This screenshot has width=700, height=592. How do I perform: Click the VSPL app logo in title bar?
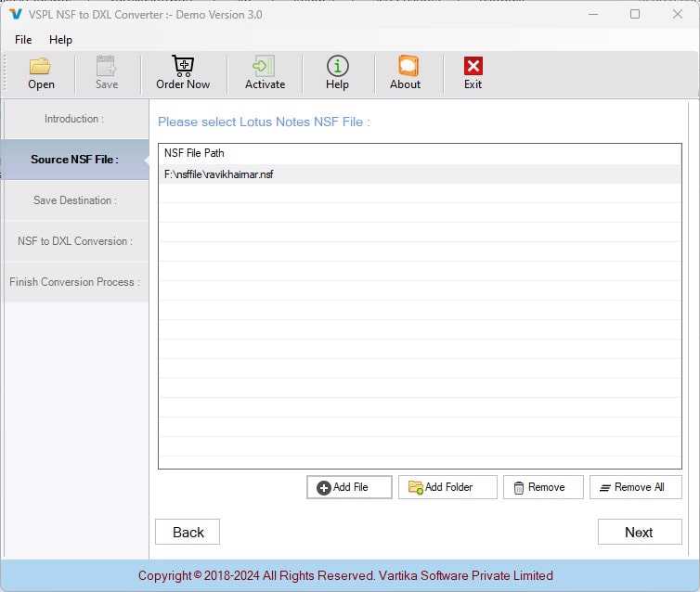pyautogui.click(x=16, y=14)
